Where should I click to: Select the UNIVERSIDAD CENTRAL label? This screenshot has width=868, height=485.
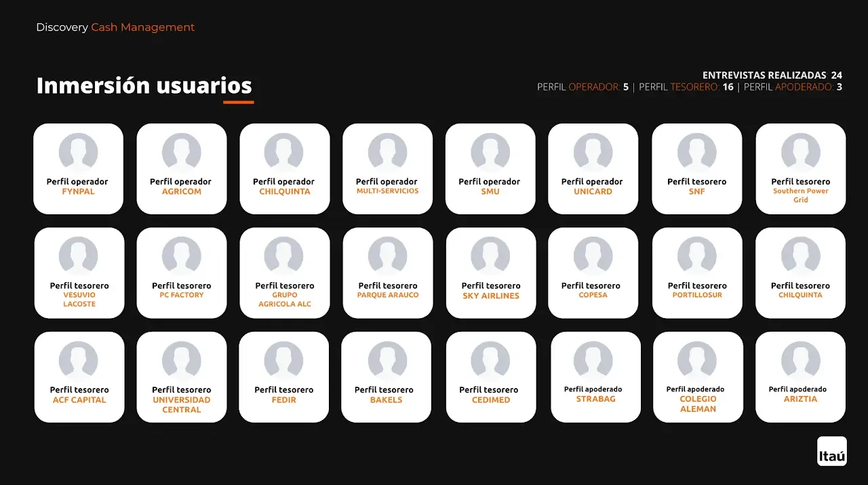point(181,405)
